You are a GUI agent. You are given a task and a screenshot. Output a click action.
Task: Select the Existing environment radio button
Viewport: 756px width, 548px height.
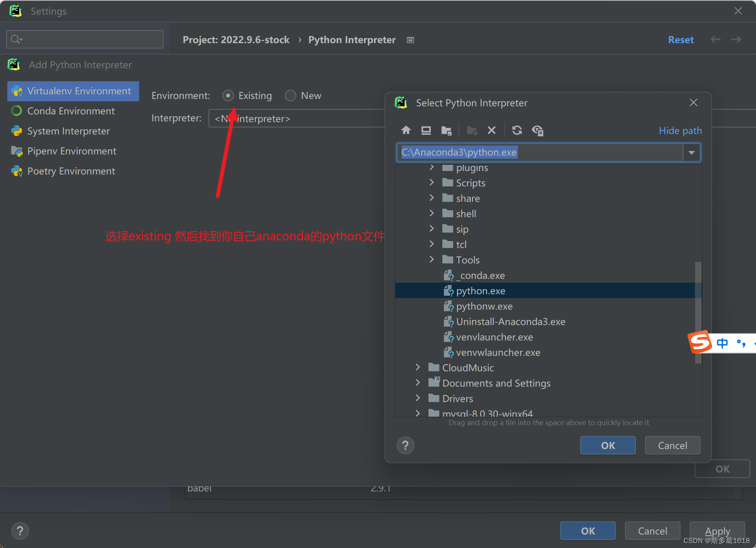point(228,96)
